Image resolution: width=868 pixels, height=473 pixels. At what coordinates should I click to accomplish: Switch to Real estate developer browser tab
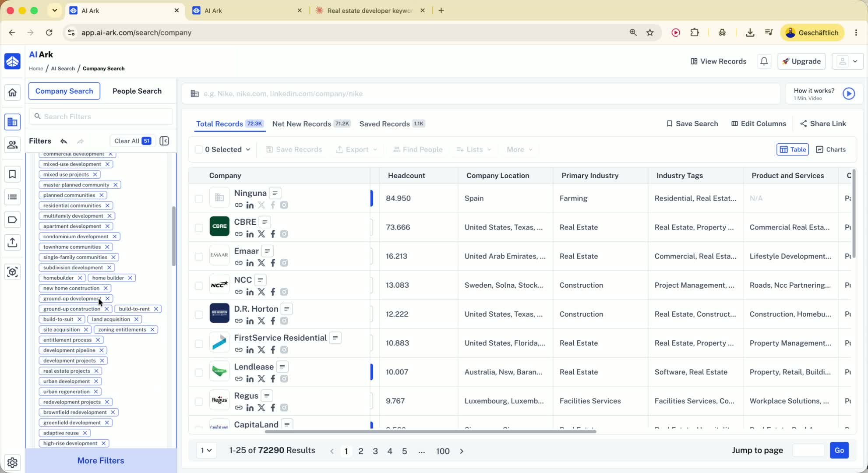pyautogui.click(x=370, y=11)
